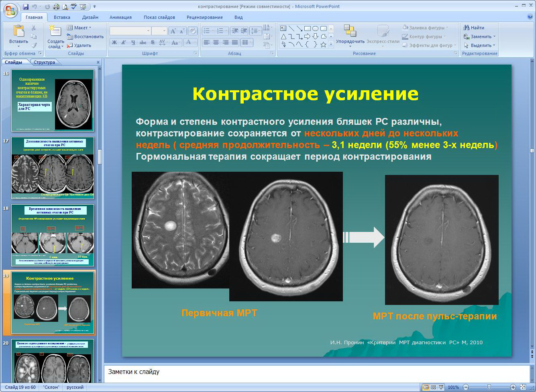Open the Вид ribbon tab
Viewport: 536px width, 392px height.
click(238, 17)
